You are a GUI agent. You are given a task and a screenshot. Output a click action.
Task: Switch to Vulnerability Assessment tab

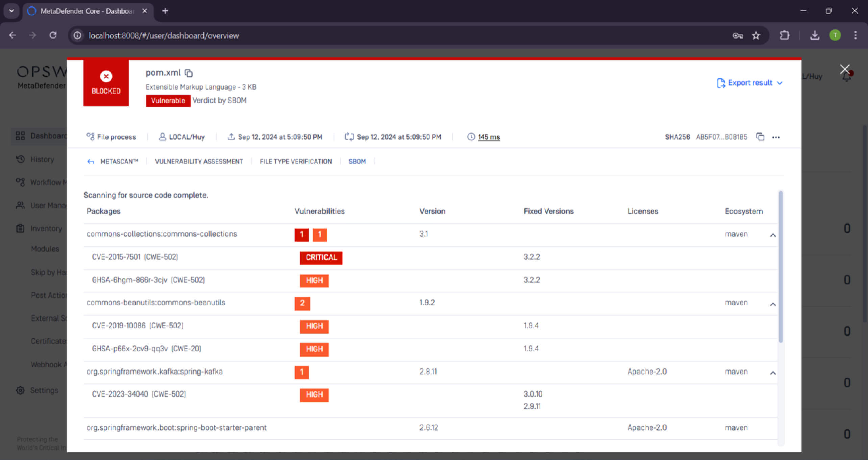tap(199, 162)
